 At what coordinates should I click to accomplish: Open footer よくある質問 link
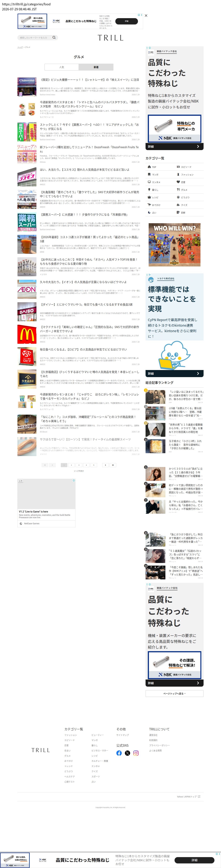tap(155, 750)
